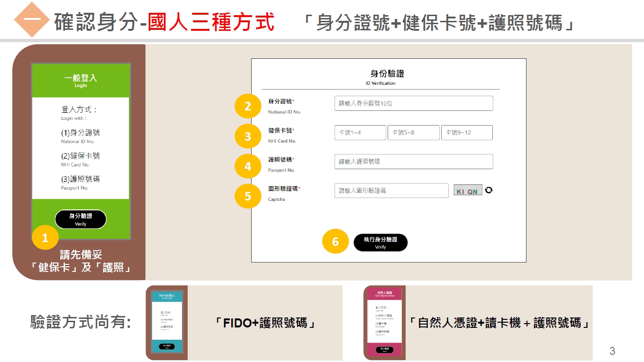Focus the passport number input field

(x=414, y=162)
